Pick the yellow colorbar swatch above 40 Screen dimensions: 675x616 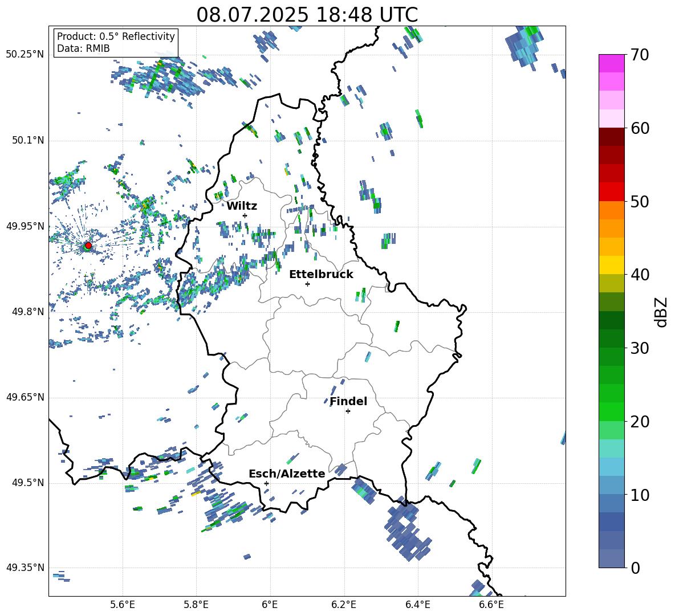pos(611,265)
